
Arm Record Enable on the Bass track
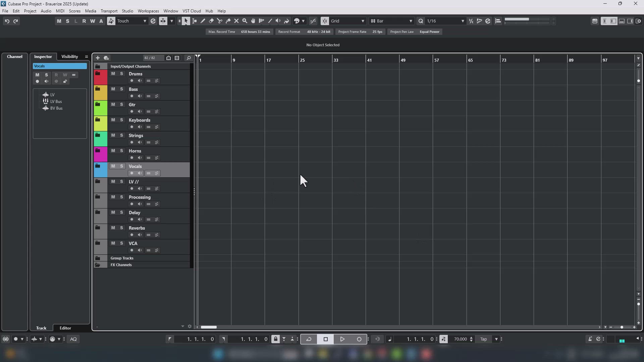[131, 96]
